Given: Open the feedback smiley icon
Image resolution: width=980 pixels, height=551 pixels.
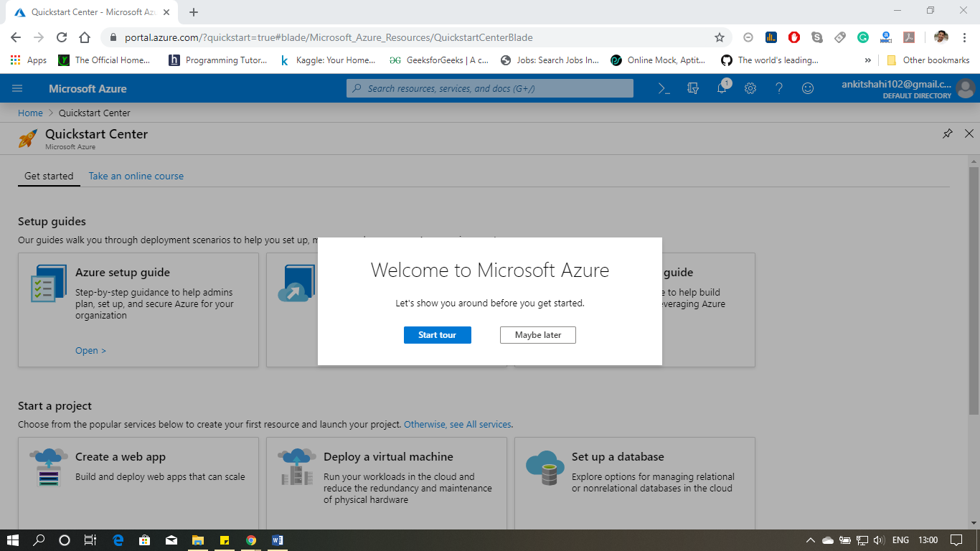Looking at the screenshot, I should (808, 88).
